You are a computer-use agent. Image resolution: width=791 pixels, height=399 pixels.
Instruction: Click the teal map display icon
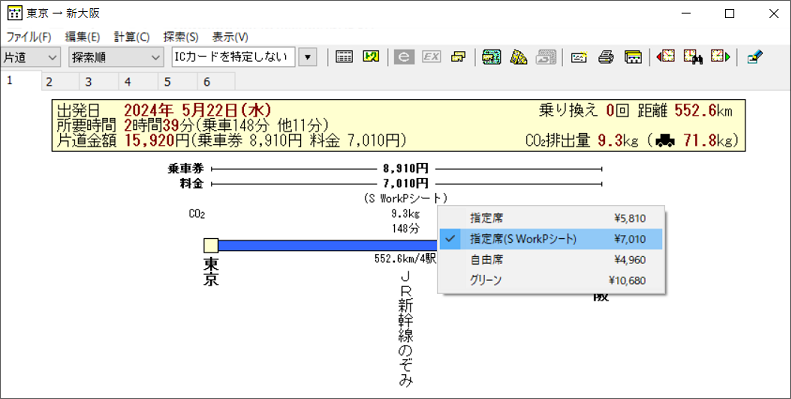[x=491, y=57]
